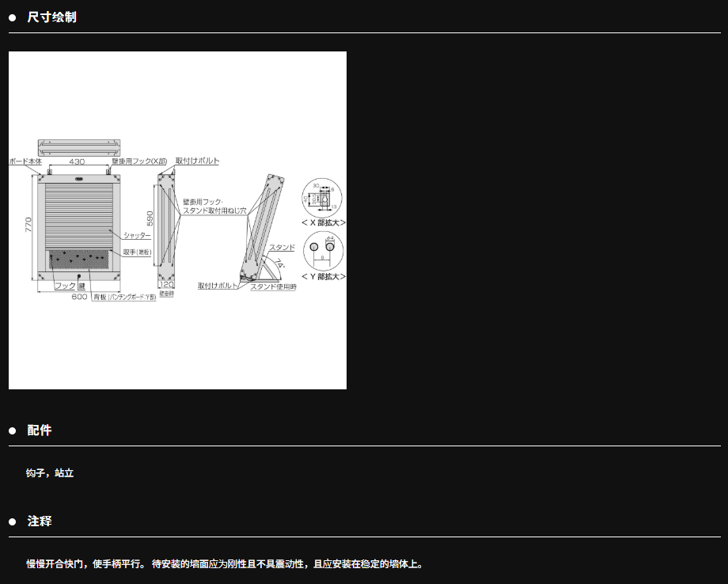This screenshot has width=728, height=584.
Task: Click the bullet beside 配件 heading
Action: point(13,430)
